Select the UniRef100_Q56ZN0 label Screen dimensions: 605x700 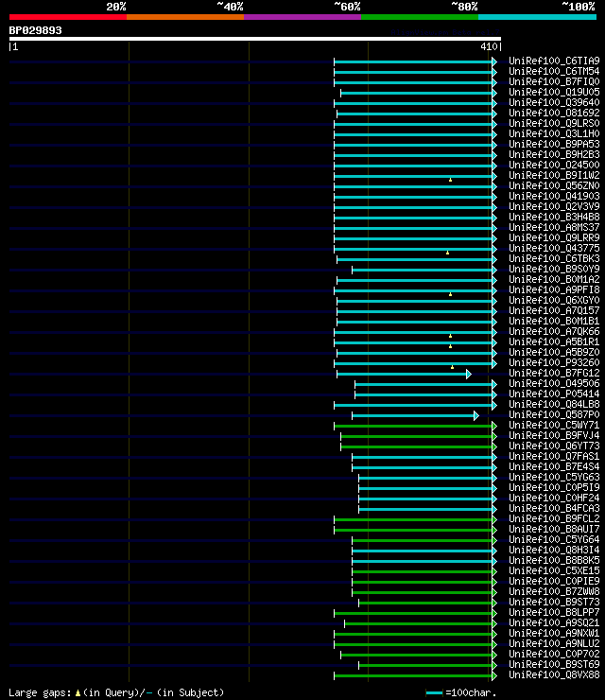[554, 185]
